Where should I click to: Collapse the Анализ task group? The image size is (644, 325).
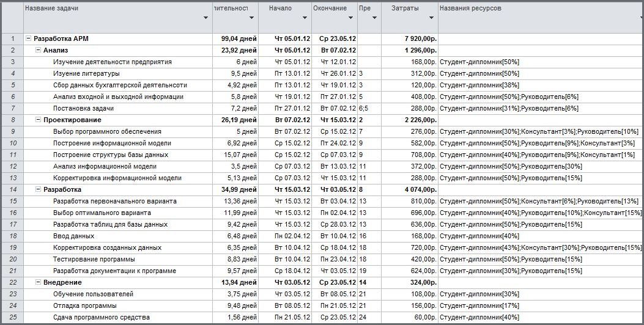(x=39, y=50)
